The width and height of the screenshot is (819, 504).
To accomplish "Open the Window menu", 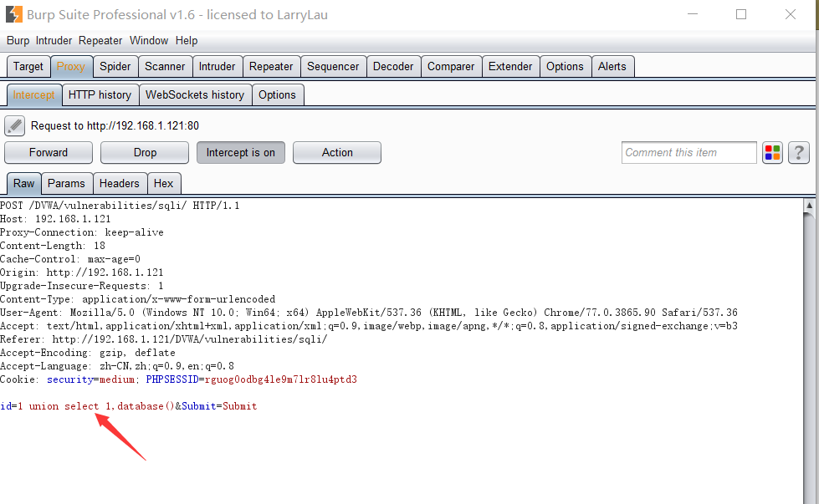I will [149, 41].
